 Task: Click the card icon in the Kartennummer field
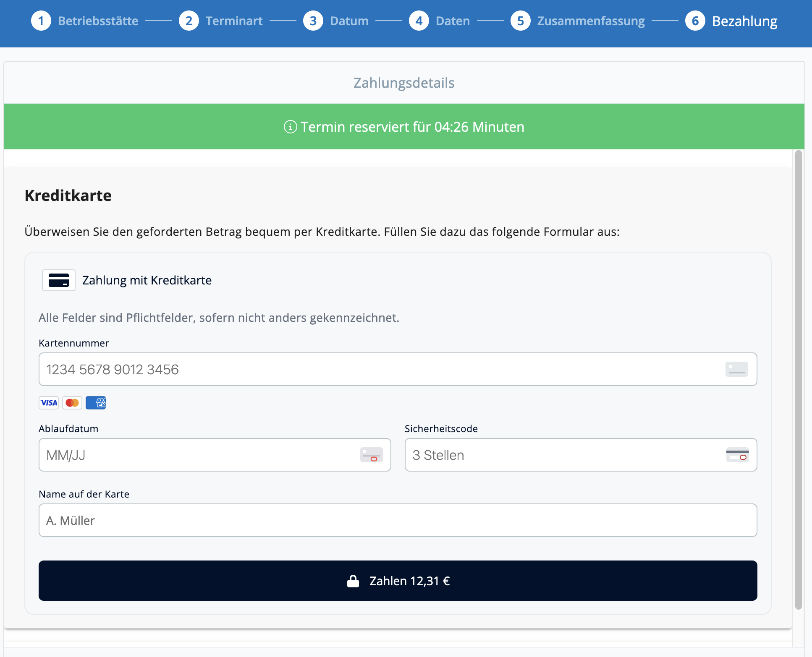736,369
